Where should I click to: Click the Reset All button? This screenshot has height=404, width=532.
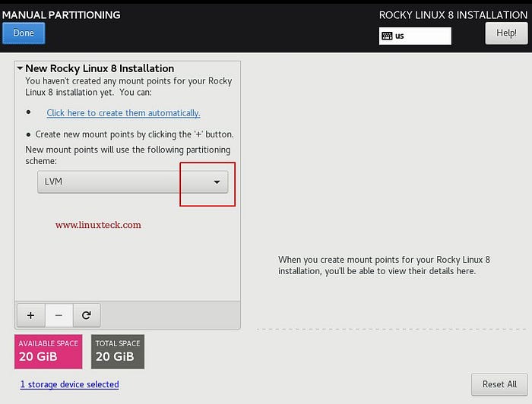point(499,384)
